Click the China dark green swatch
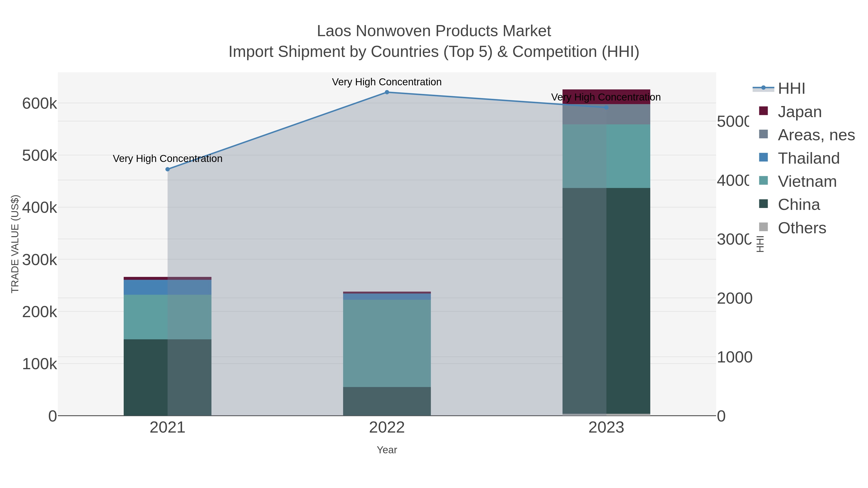868x488 pixels. (763, 204)
